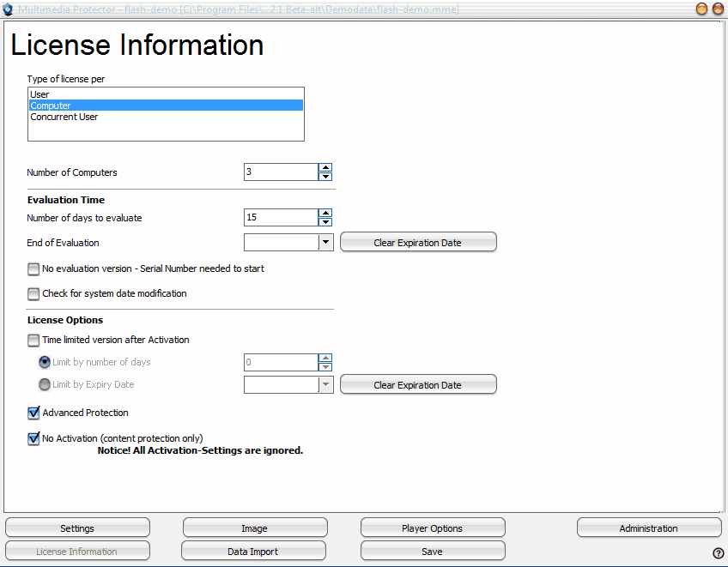This screenshot has width=728, height=567.
Task: Enable Time limited version after Activation
Action: pos(33,340)
